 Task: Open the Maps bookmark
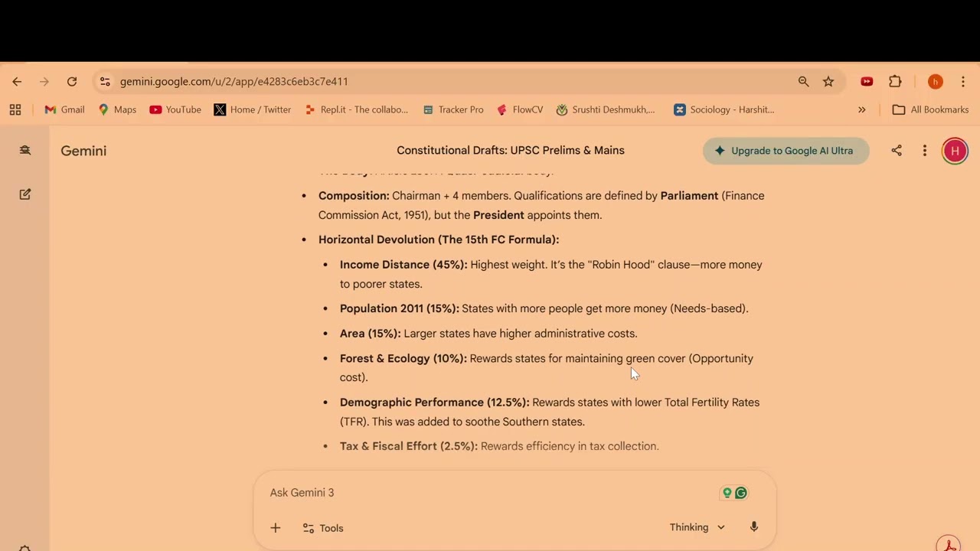117,109
